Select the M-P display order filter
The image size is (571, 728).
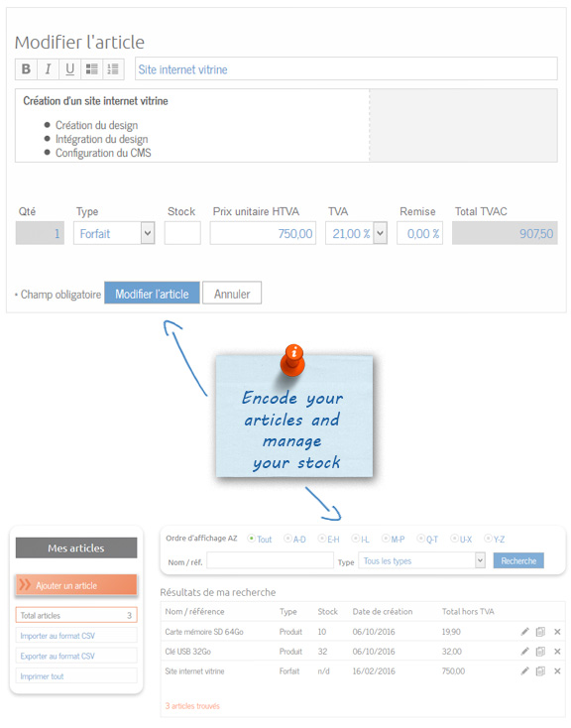click(386, 539)
